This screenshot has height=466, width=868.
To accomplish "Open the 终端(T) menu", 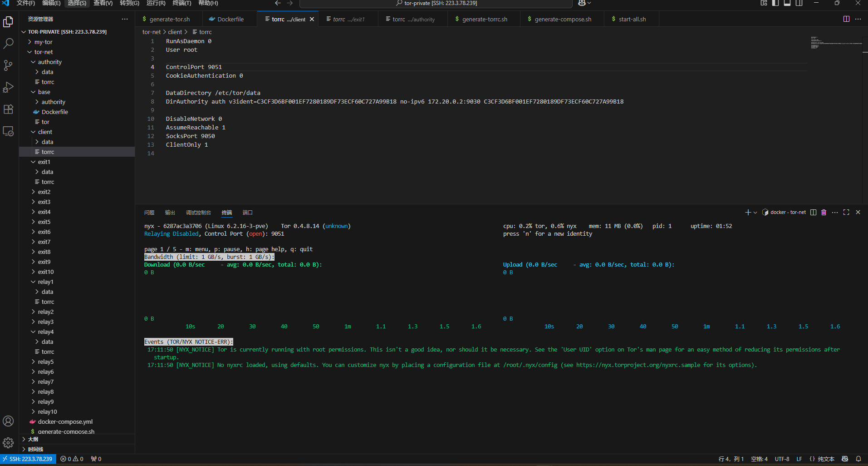I will click(x=182, y=3).
